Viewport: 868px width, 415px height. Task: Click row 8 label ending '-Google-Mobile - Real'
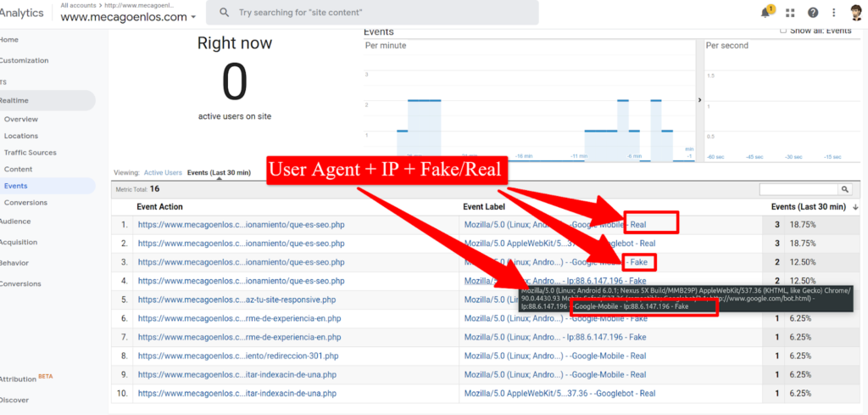pyautogui.click(x=555, y=356)
